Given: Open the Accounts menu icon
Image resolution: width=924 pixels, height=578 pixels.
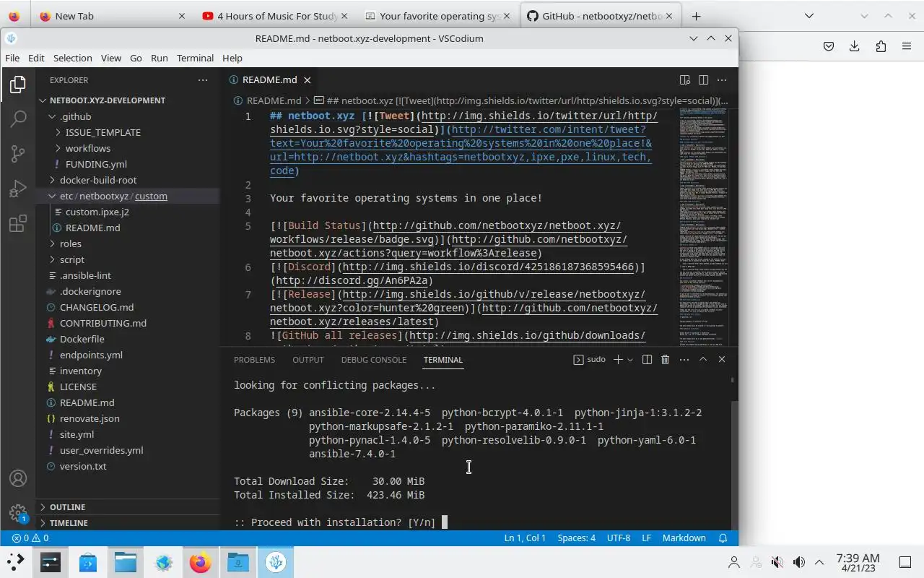Looking at the screenshot, I should [x=18, y=478].
